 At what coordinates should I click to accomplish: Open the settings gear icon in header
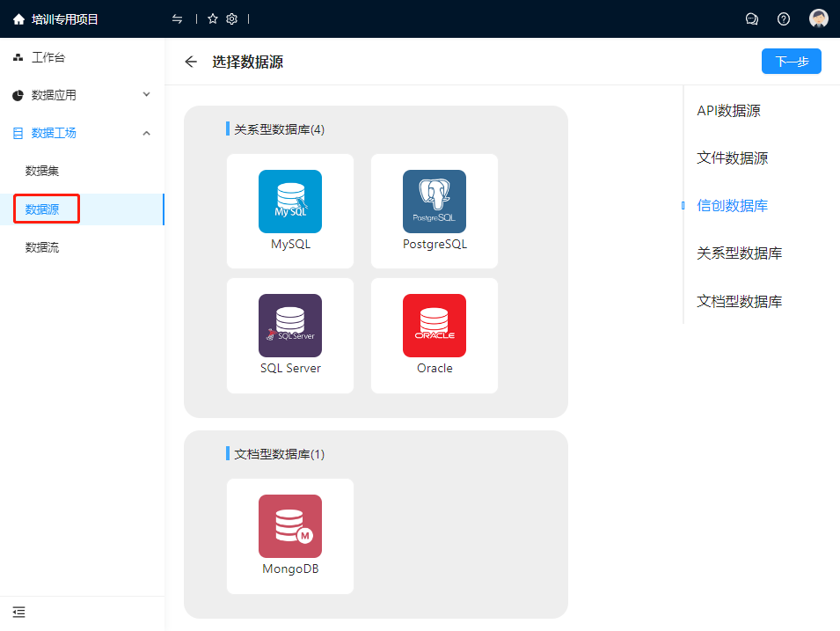[232, 18]
